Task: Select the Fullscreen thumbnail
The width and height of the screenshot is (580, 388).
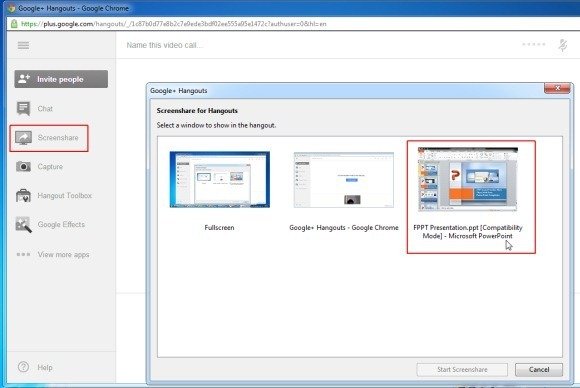Action: click(x=220, y=179)
